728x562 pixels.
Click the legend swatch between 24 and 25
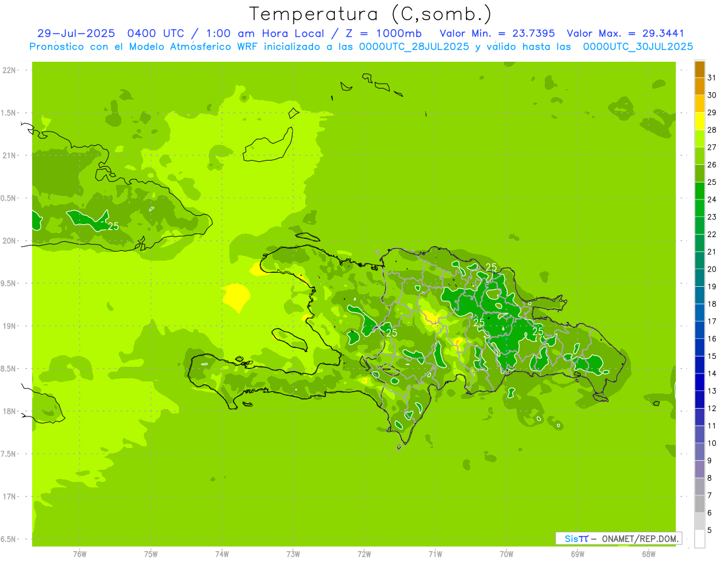pos(699,191)
